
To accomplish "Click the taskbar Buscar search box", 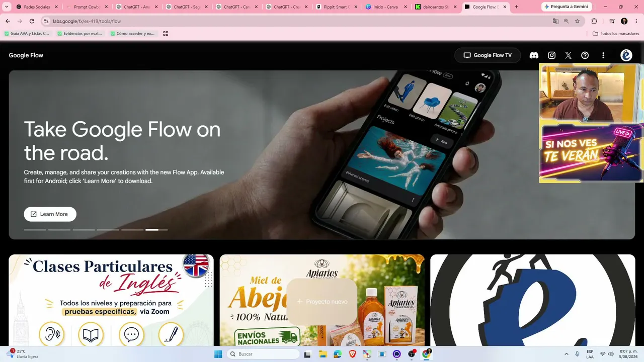I will click(x=263, y=354).
